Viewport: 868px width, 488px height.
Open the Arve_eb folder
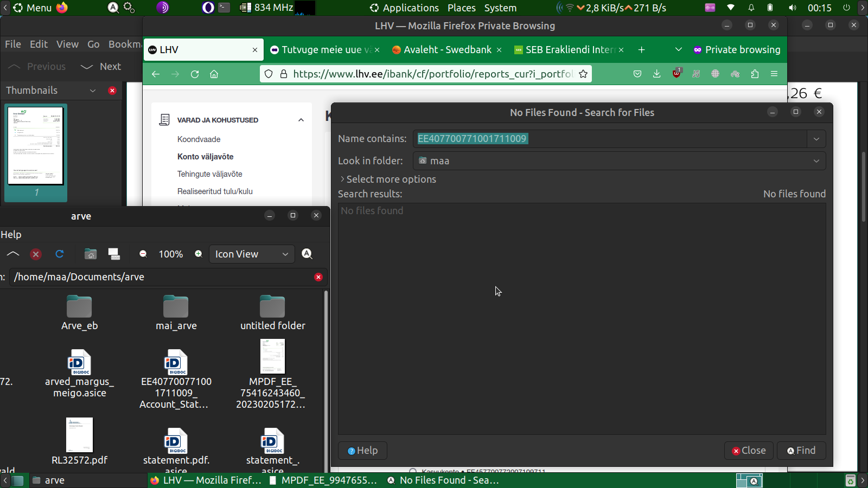point(79,313)
